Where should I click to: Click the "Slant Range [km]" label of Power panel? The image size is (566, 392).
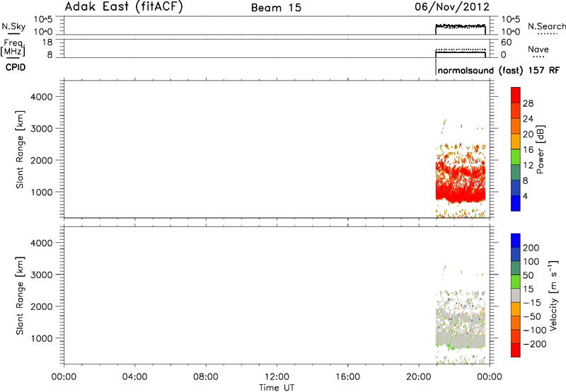click(x=20, y=149)
